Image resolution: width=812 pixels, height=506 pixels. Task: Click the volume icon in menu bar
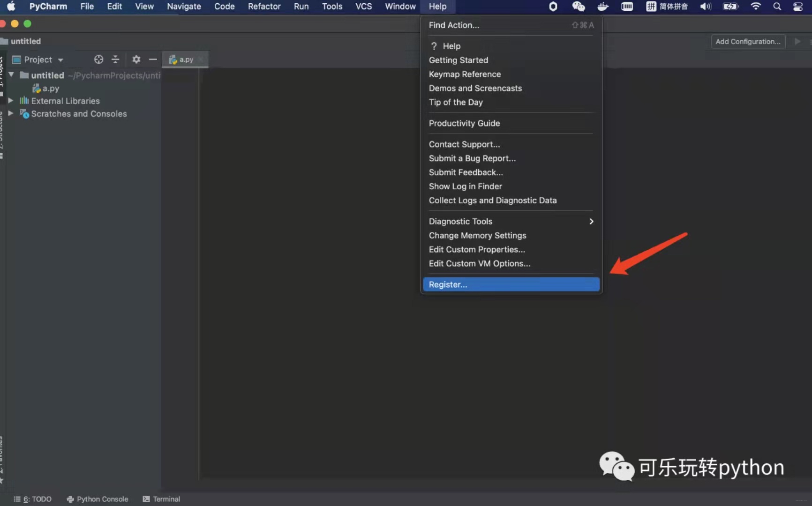706,7
